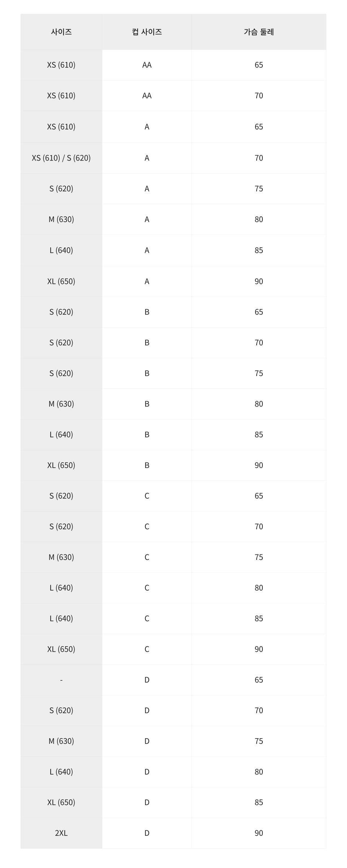This screenshot has width=347, height=868.
Task: Select XL (650) in the B cup row
Action: (x=61, y=465)
